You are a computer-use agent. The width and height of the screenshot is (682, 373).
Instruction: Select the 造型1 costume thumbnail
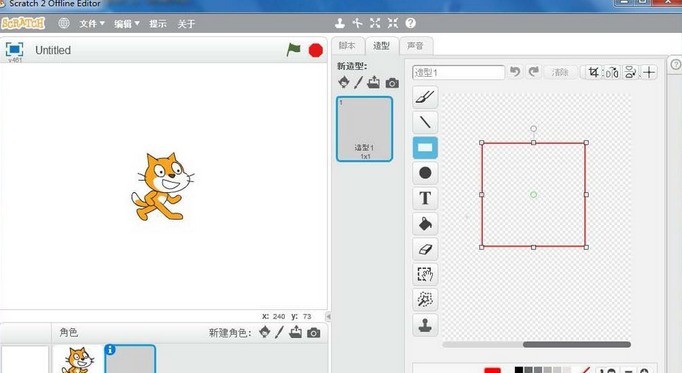click(364, 129)
